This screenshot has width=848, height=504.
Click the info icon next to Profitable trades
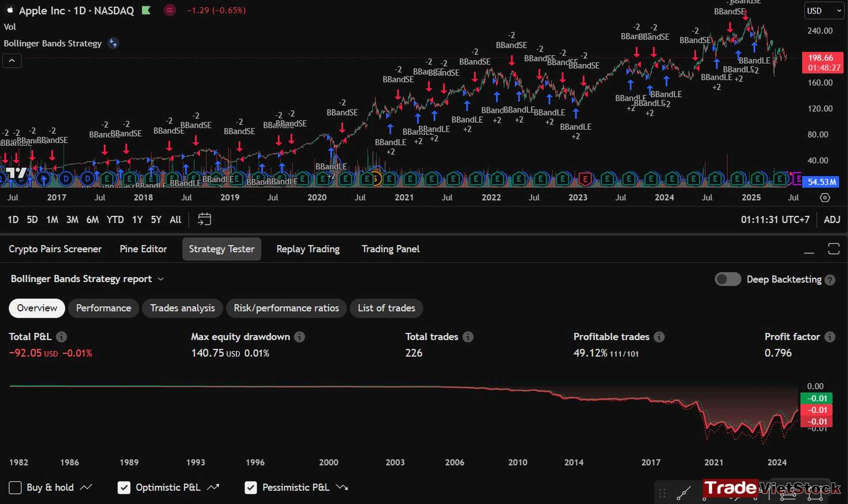659,337
